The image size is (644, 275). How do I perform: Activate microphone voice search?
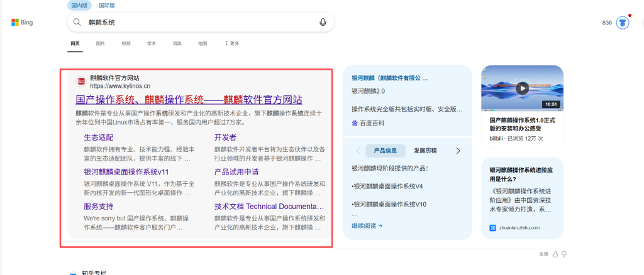(323, 23)
